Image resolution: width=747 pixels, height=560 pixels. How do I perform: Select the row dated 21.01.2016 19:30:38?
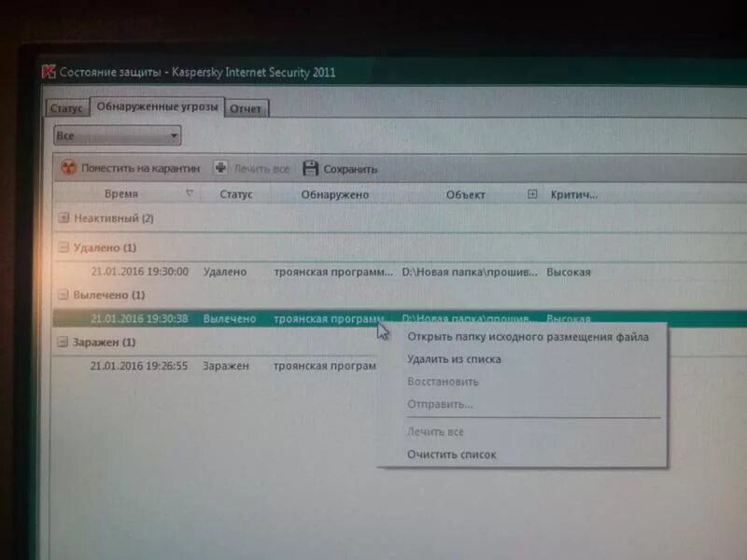(x=400, y=318)
